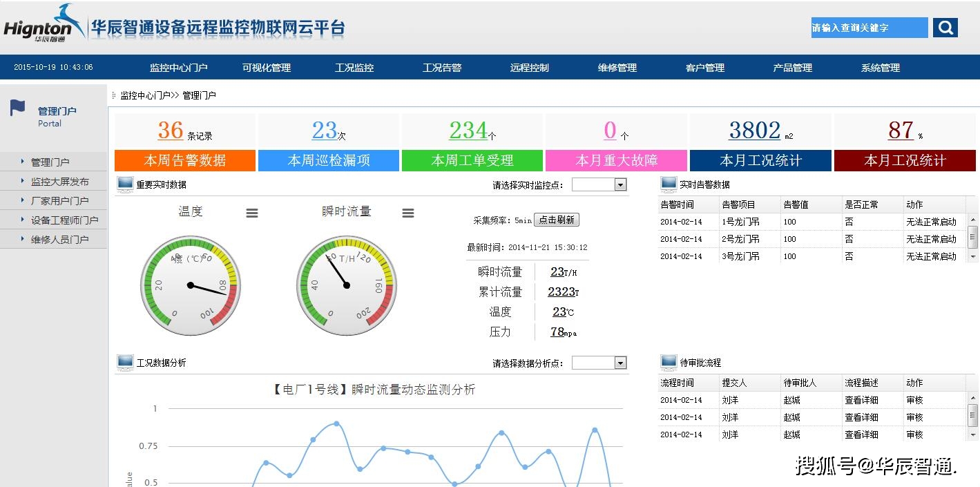
Task: Open the 产品管理 nav menu
Action: point(793,68)
